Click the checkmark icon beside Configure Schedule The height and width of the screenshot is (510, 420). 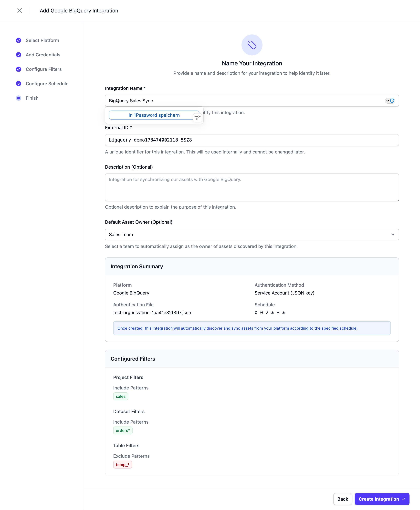pyautogui.click(x=19, y=84)
